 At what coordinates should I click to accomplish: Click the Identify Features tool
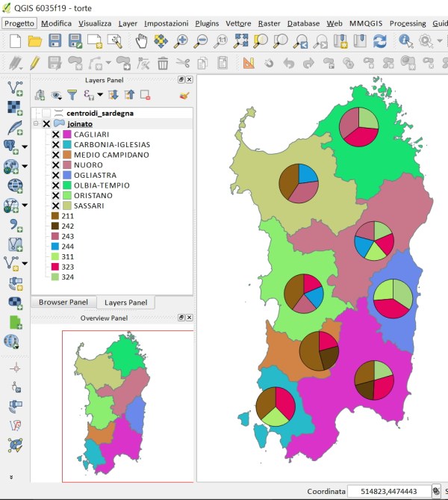[x=406, y=41]
